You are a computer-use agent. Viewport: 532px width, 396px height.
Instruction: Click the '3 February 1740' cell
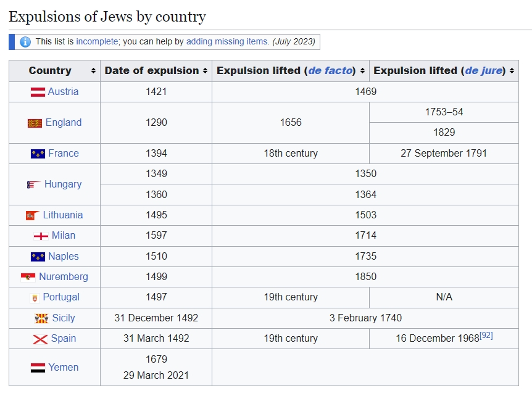[x=366, y=318]
